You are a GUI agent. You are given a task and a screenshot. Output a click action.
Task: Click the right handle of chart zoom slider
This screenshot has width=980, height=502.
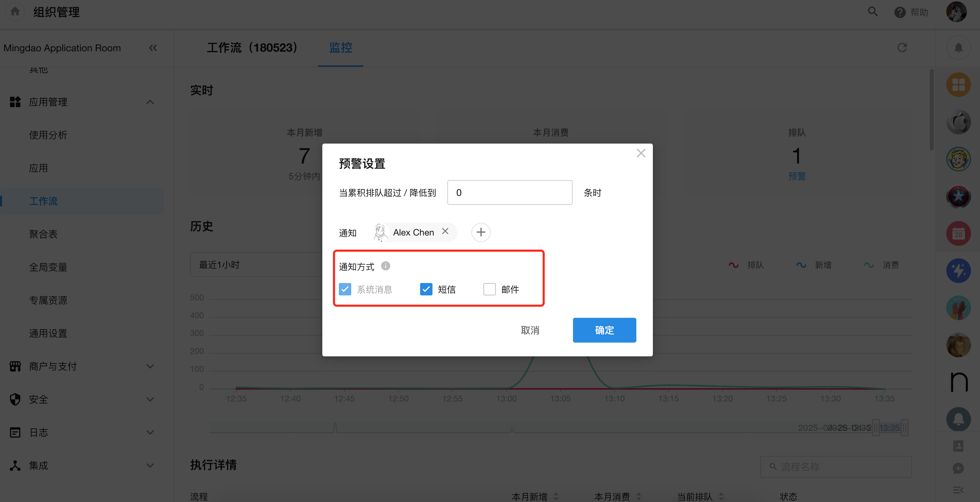[x=905, y=428]
